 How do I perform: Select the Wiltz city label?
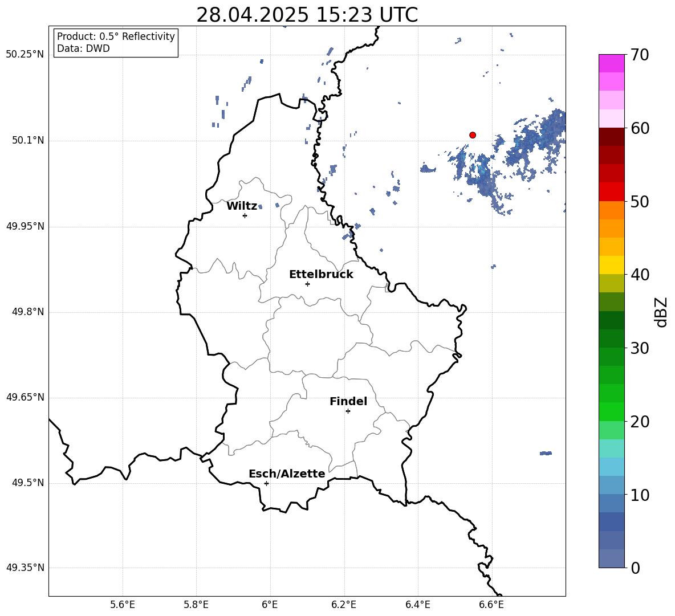[242, 206]
